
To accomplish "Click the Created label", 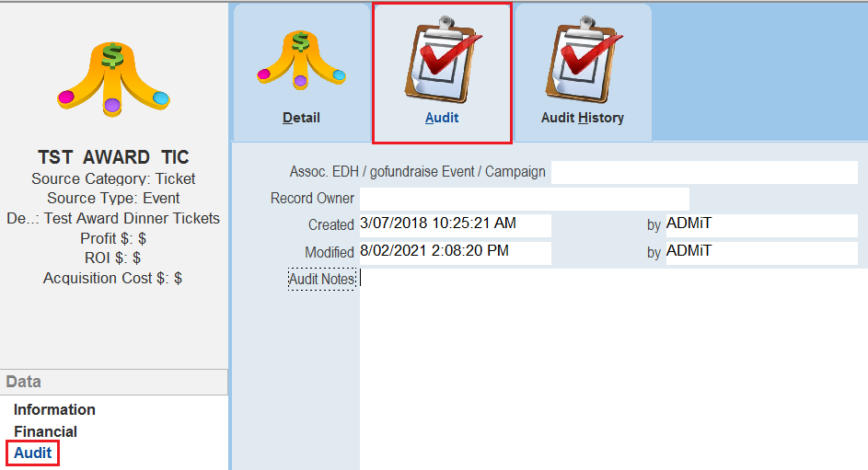I will pyautogui.click(x=331, y=225).
